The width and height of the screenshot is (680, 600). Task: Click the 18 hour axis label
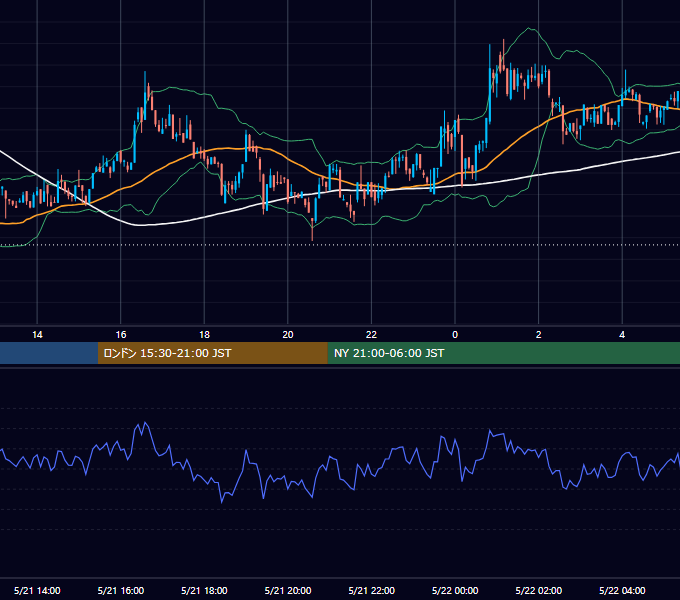pyautogui.click(x=204, y=335)
